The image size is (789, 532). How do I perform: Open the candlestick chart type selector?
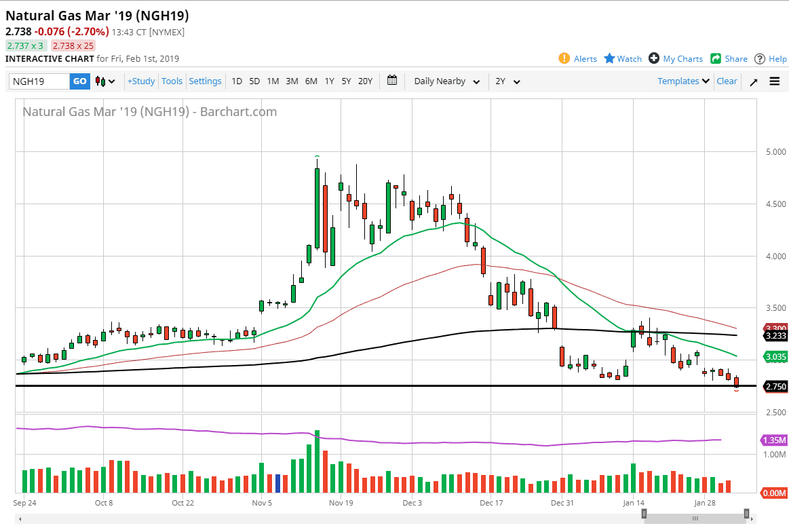point(105,81)
